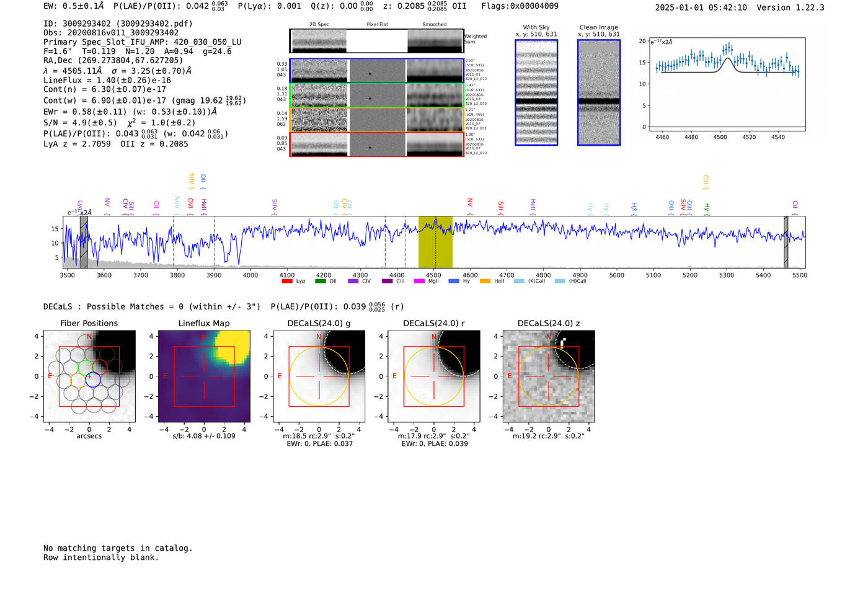Click the Weighted Sum Smoothed cutout
The width and height of the screenshot is (868, 591).
coord(435,41)
